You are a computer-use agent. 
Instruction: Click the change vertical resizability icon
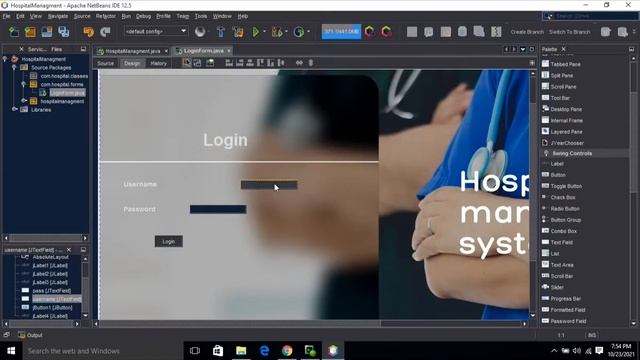pos(311,63)
